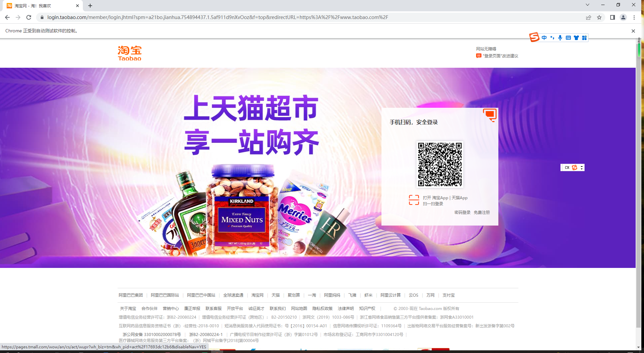
Task: Click the IME voice input microphone
Action: point(560,38)
